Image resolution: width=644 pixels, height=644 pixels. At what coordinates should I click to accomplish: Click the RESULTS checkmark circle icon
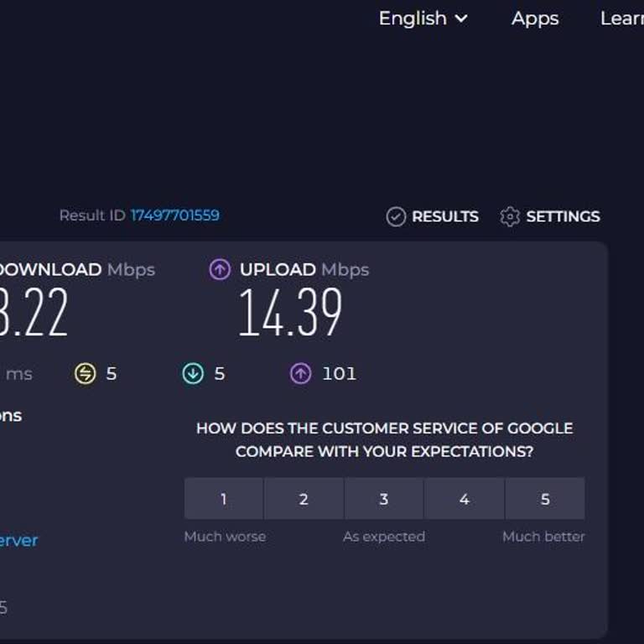[396, 217]
